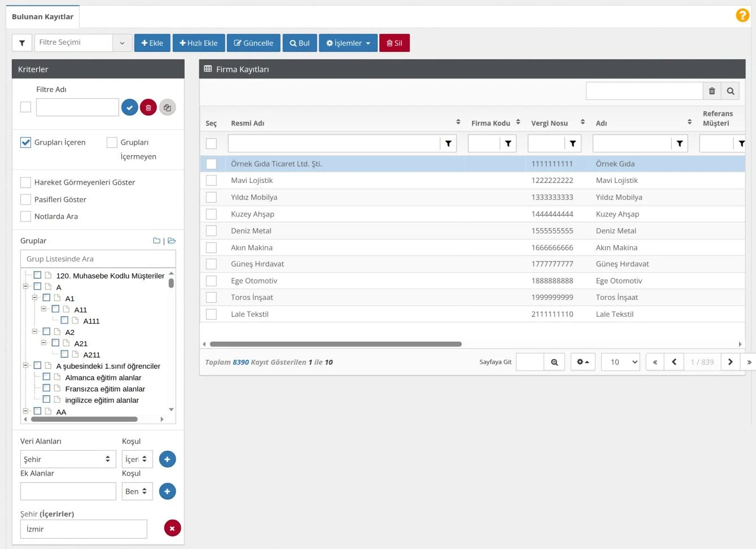Viewport: 756px width, 549px height.
Task: Open the page size dropdown showing 10
Action: (x=620, y=362)
